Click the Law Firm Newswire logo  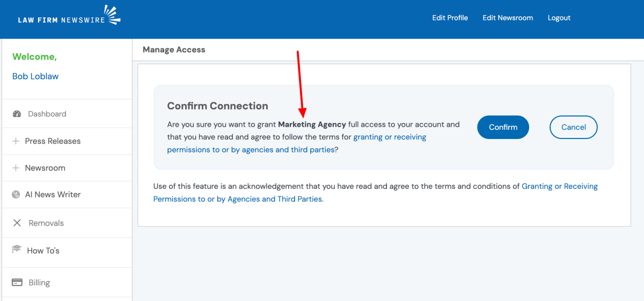pyautogui.click(x=69, y=17)
